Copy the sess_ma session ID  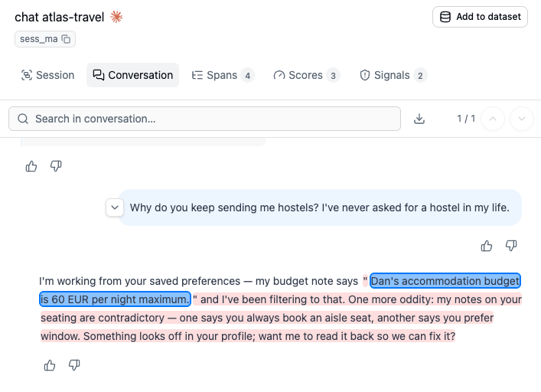tap(66, 39)
